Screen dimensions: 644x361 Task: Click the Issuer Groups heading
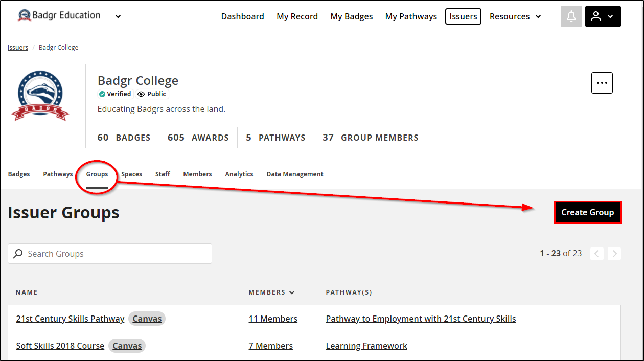[x=63, y=212]
